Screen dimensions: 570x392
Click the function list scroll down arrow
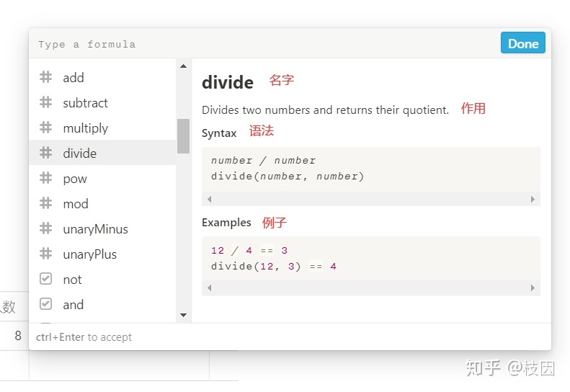click(x=184, y=315)
